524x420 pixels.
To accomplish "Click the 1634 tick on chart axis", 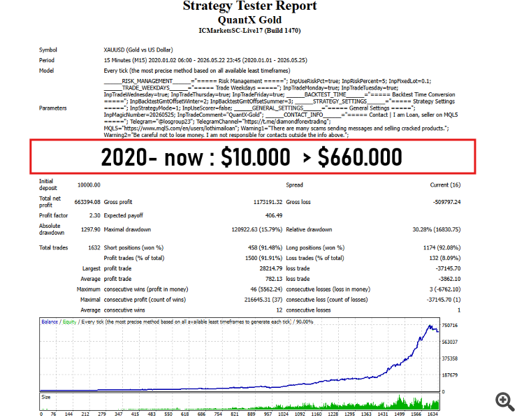I will [x=432, y=414].
